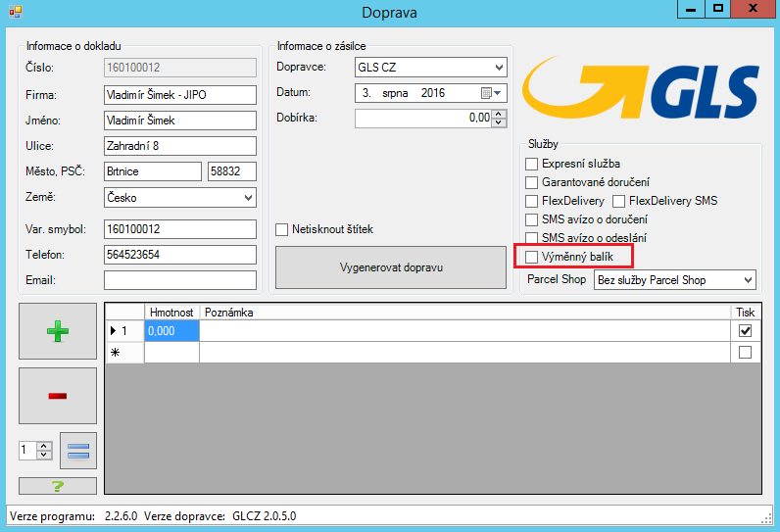
Task: Click the disabled Číslo field 160100012
Action: (x=180, y=68)
